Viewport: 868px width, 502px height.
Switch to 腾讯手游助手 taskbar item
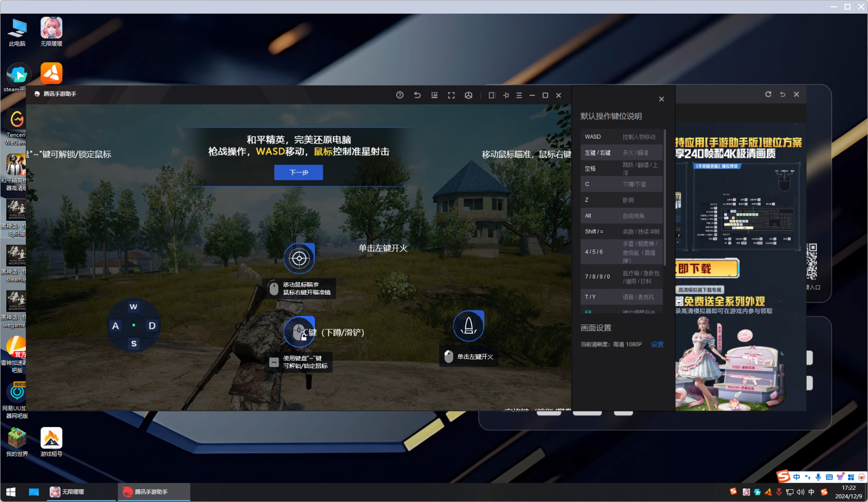pos(154,492)
